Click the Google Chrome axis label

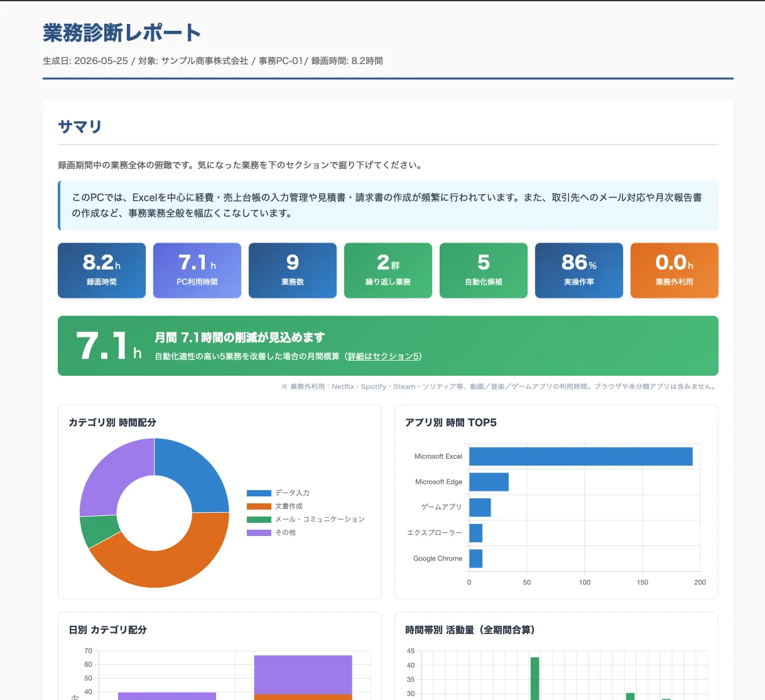[438, 559]
